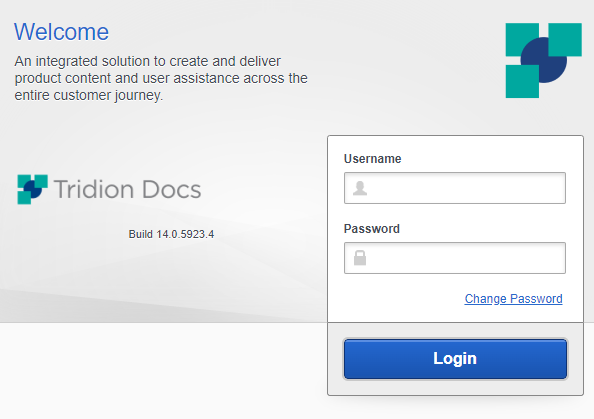Click the Welcome heading

click(61, 31)
